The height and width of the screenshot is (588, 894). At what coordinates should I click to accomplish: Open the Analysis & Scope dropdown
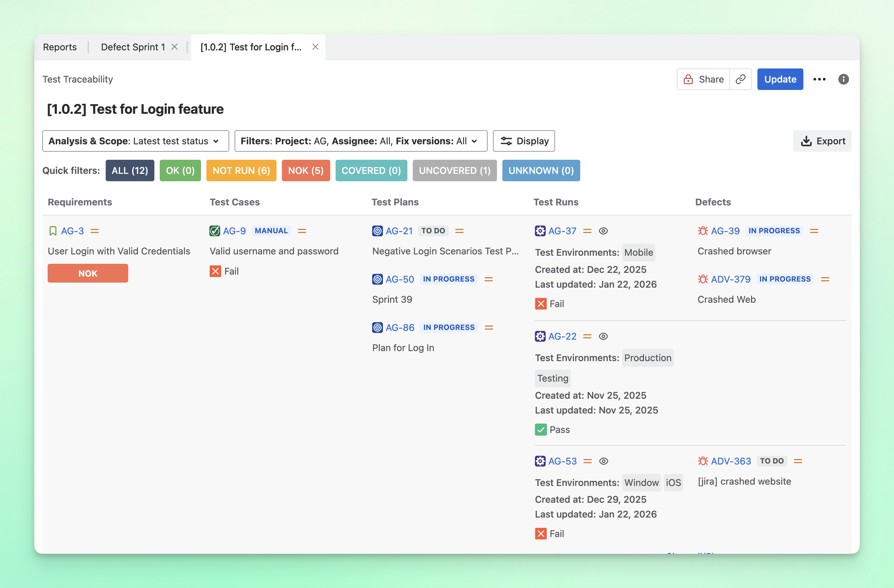click(135, 141)
